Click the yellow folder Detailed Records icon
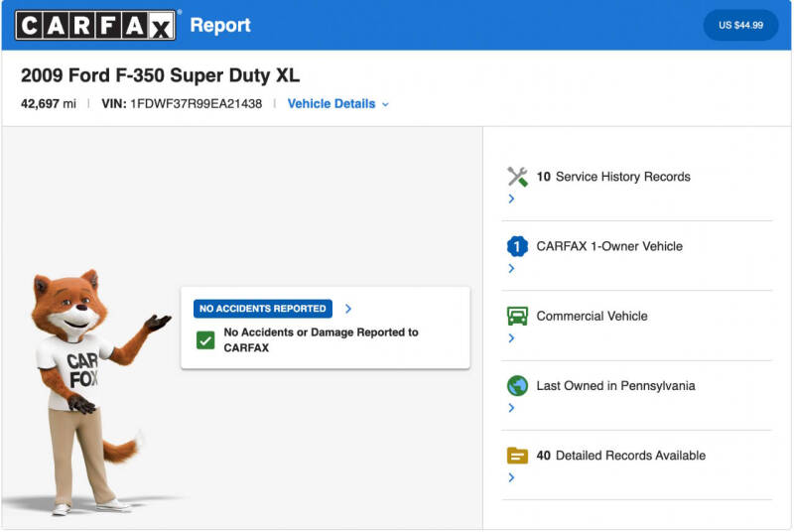The width and height of the screenshot is (794, 532). point(517,456)
